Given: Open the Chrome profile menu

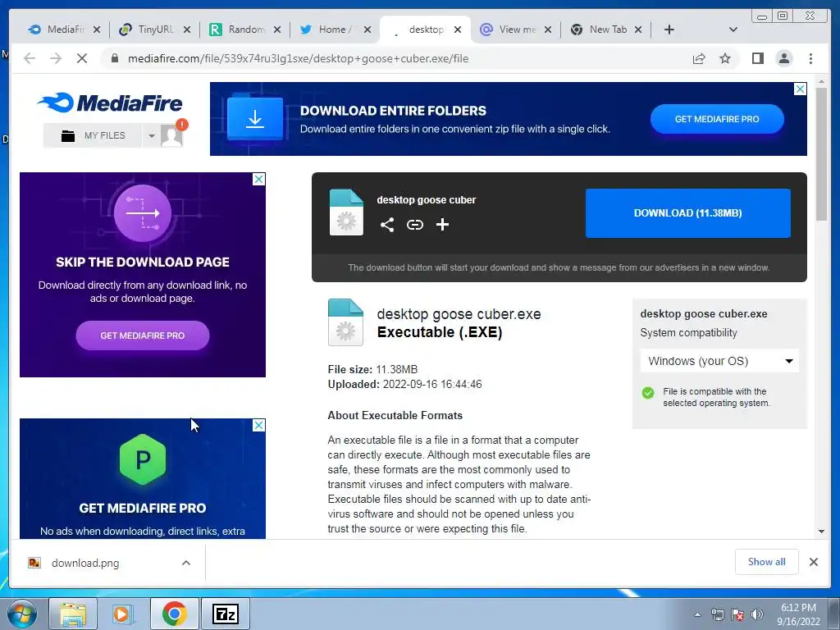Looking at the screenshot, I should pyautogui.click(x=783, y=58).
